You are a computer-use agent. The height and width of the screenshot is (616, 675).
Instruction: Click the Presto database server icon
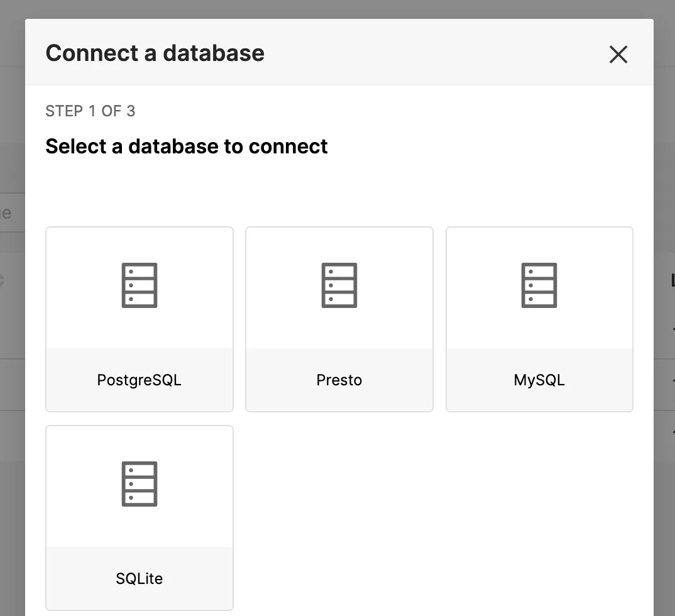pyautogui.click(x=339, y=285)
